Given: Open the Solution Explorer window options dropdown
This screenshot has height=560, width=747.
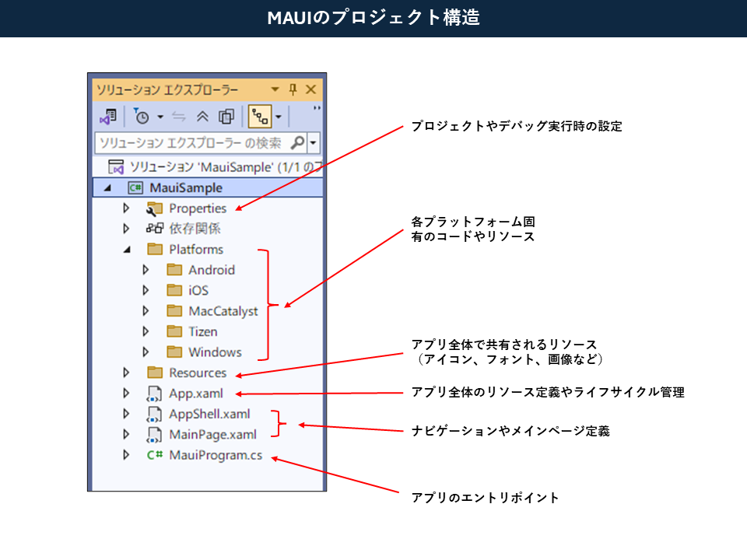Looking at the screenshot, I should [x=275, y=89].
